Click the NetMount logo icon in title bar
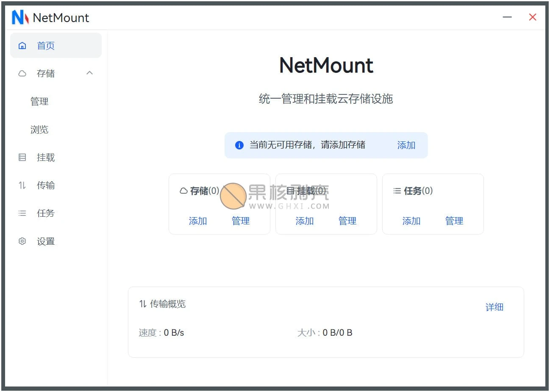This screenshot has width=550, height=392. point(20,17)
